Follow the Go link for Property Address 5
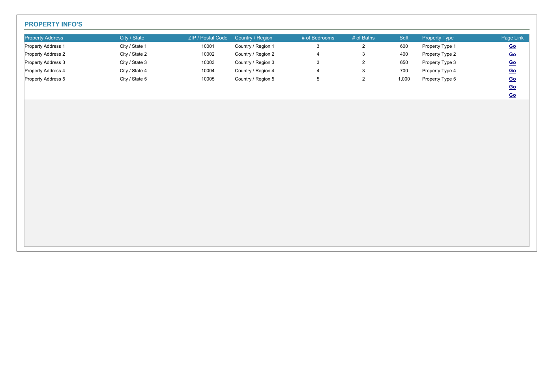The height and width of the screenshot is (392, 554). click(x=512, y=79)
